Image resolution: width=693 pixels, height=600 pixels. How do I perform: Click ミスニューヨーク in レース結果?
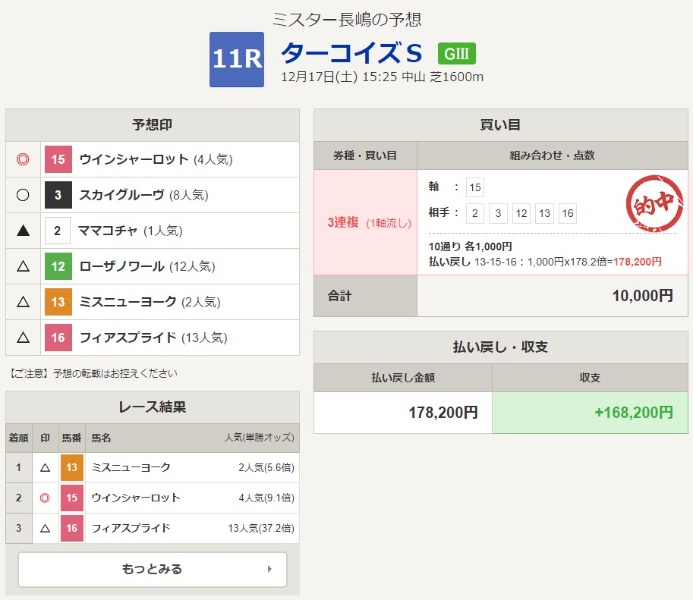[131, 467]
